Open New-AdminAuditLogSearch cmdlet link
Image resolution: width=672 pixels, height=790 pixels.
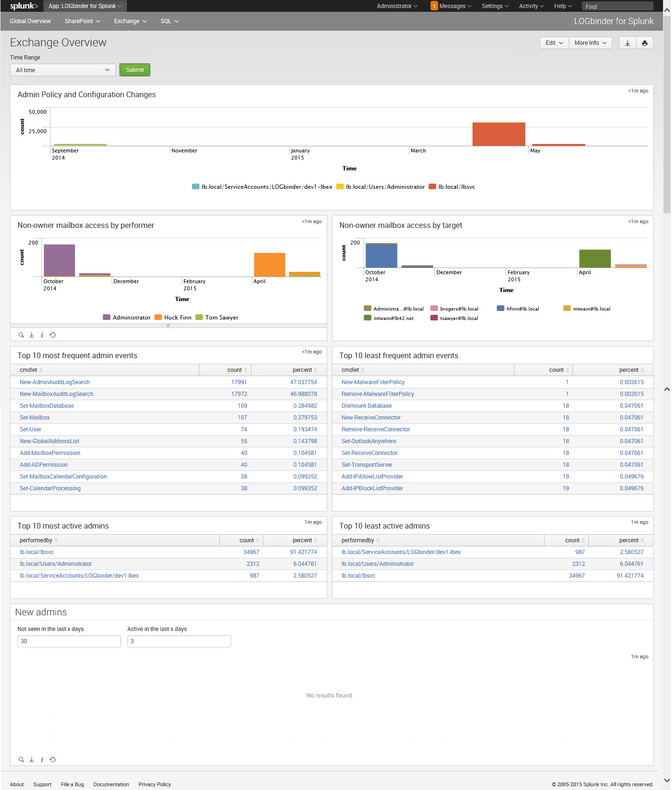55,382
